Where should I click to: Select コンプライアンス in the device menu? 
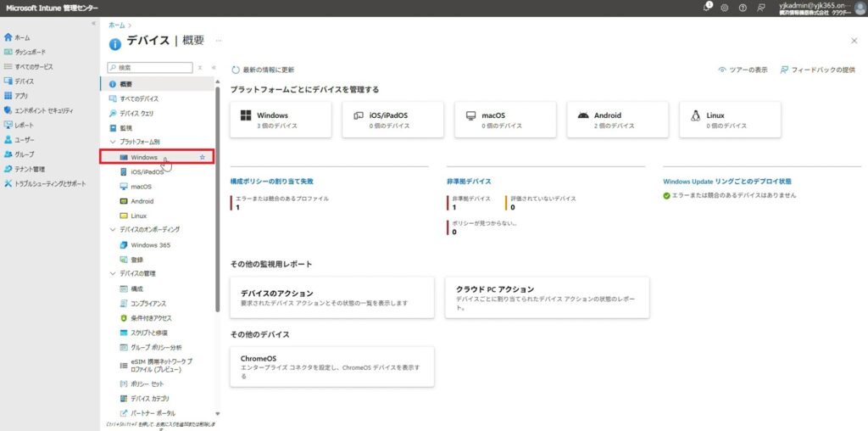pyautogui.click(x=148, y=303)
